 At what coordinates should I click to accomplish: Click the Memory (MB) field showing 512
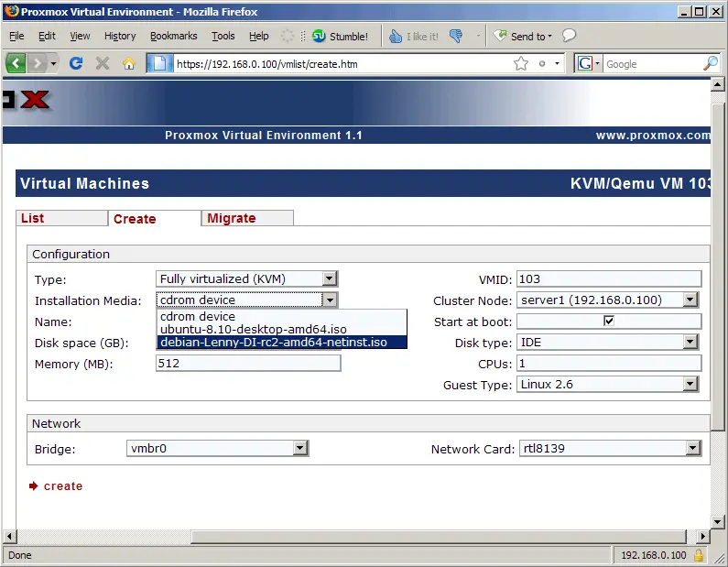click(248, 363)
